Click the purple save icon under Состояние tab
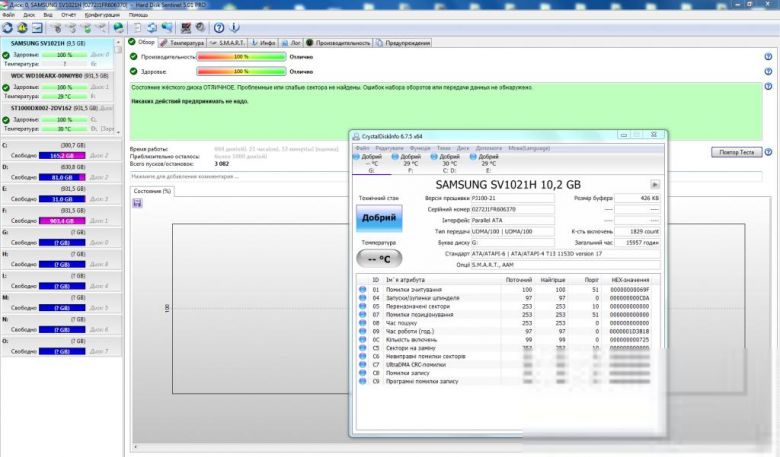This screenshot has height=457, width=780. click(x=138, y=203)
